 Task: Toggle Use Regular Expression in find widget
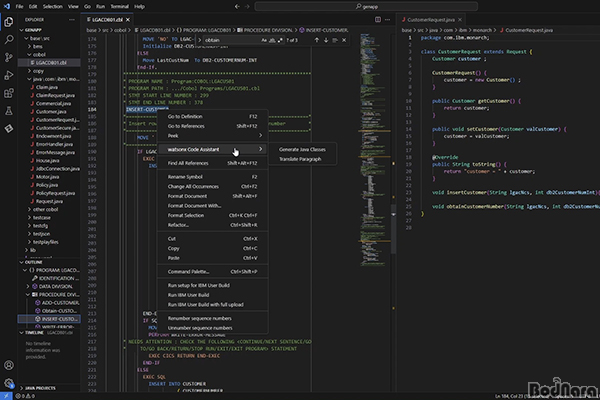[x=280, y=40]
